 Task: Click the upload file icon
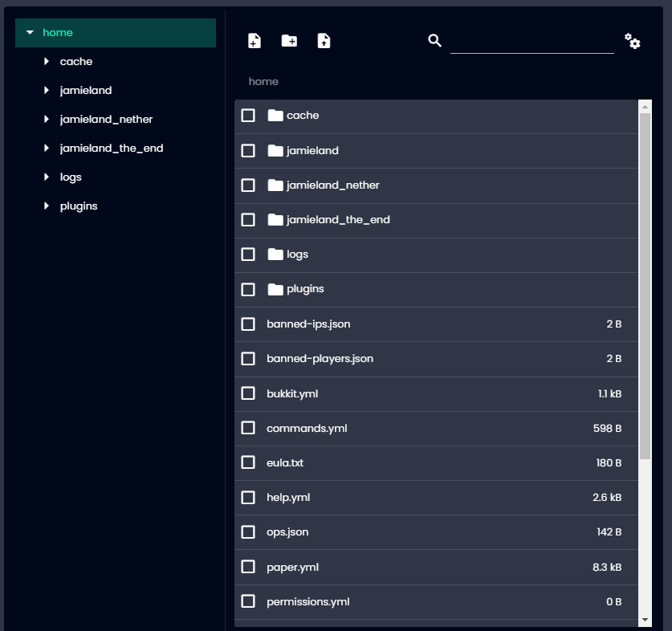[324, 41]
